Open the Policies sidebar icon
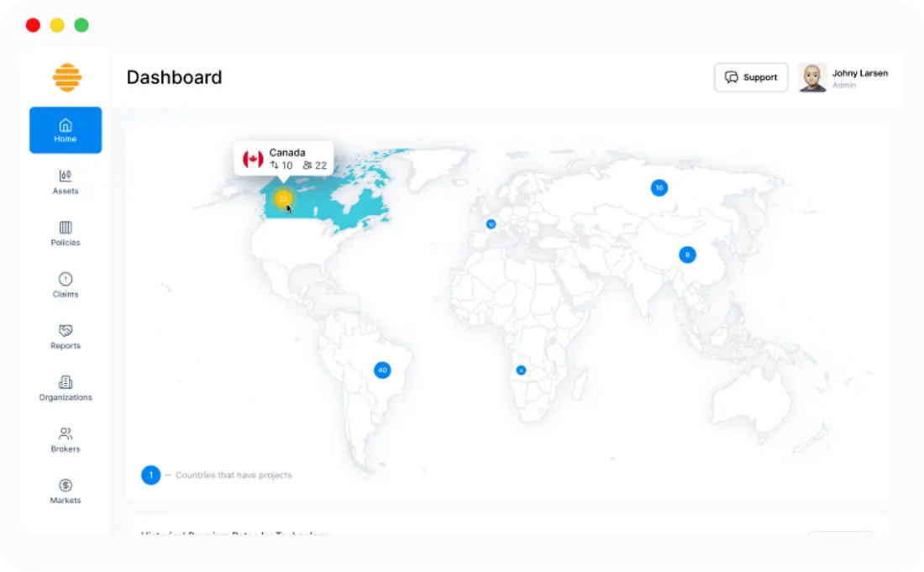 click(x=66, y=228)
